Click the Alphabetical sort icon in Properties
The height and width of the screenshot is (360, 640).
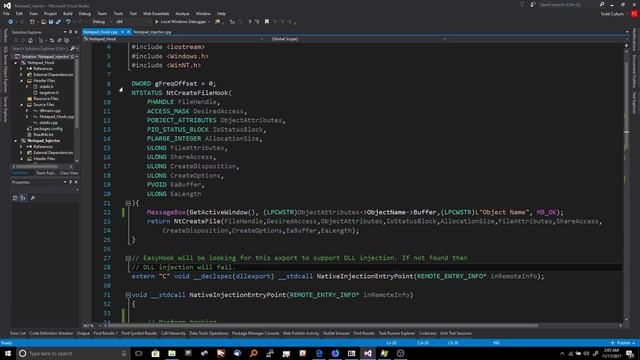point(23,198)
